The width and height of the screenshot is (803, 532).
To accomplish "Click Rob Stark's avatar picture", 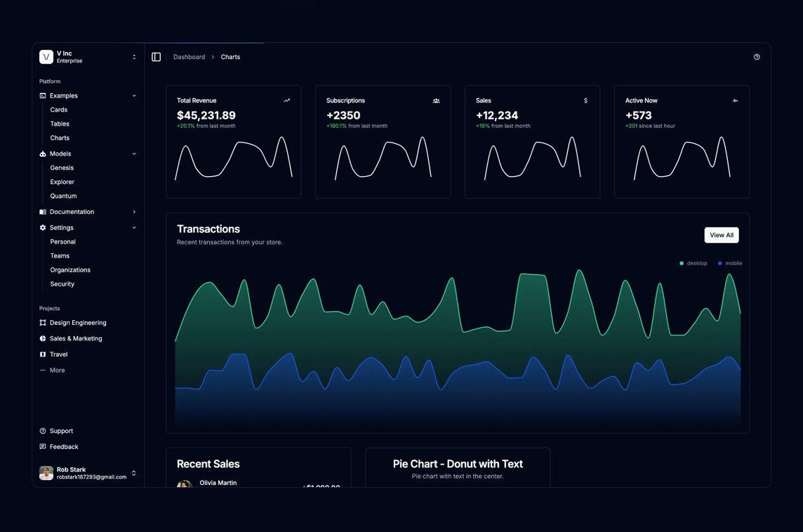I will pyautogui.click(x=46, y=473).
